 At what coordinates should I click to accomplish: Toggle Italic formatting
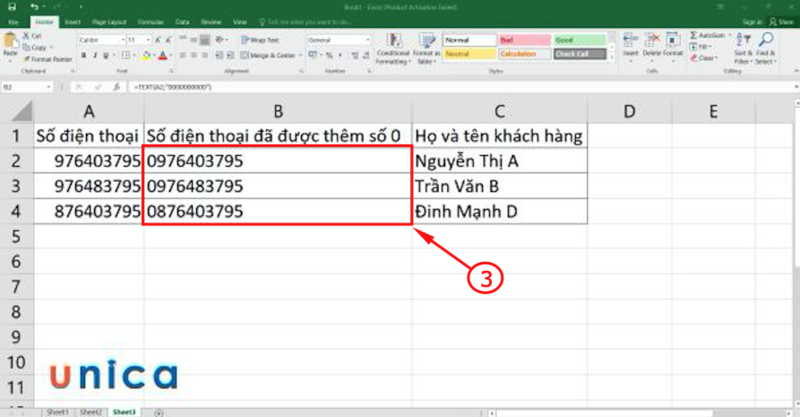tap(93, 55)
